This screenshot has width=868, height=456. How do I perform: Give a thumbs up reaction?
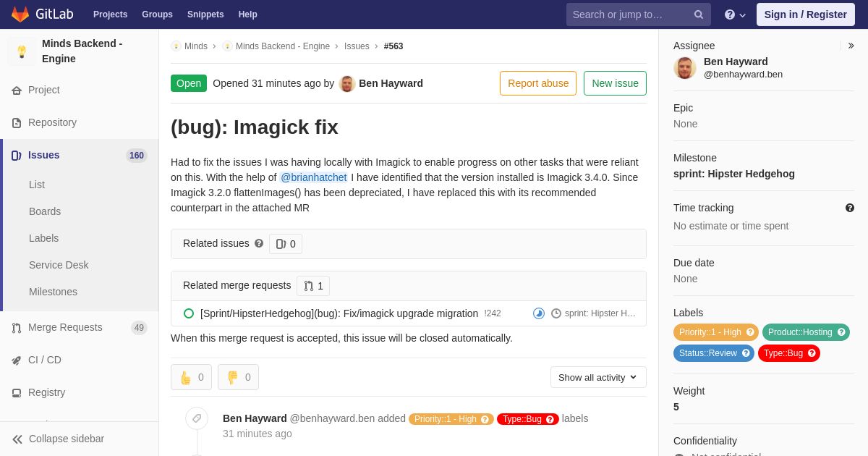click(191, 377)
